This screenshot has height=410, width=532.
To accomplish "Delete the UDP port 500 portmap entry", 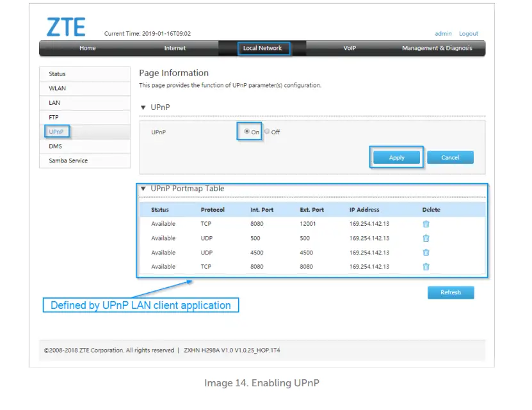I will [426, 238].
